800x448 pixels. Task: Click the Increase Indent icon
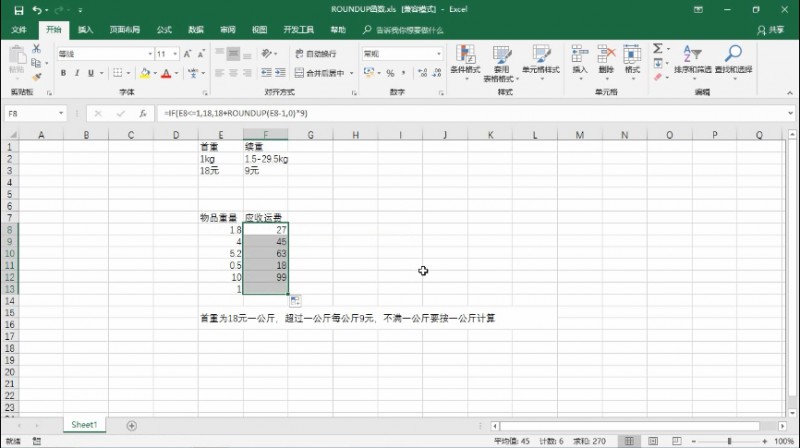(280, 73)
